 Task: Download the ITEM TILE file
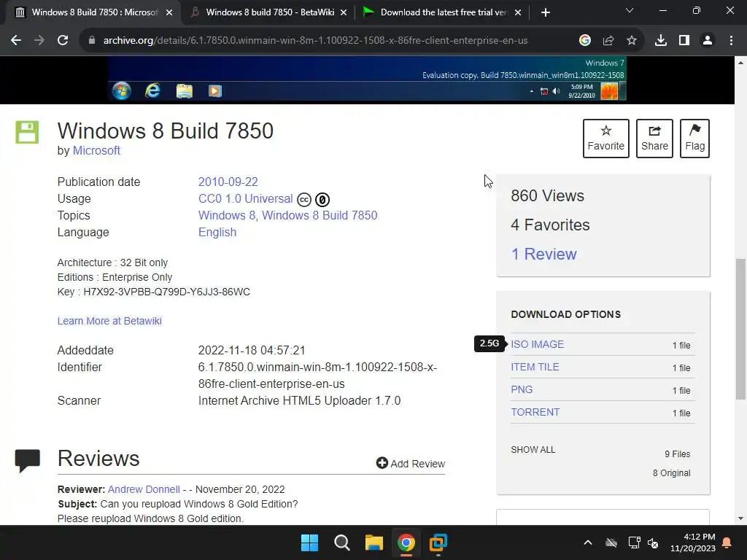[x=535, y=367]
